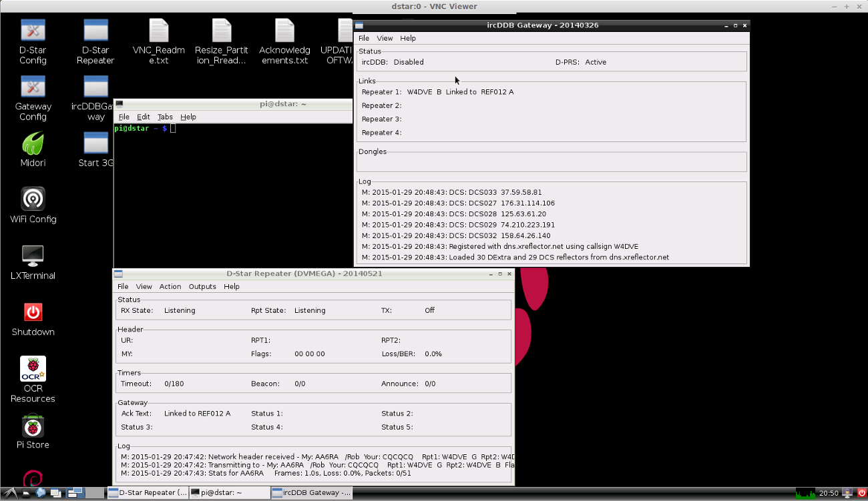Open Resize_Partition_Readme file icon
The height and width of the screenshot is (501, 868).
click(x=222, y=42)
